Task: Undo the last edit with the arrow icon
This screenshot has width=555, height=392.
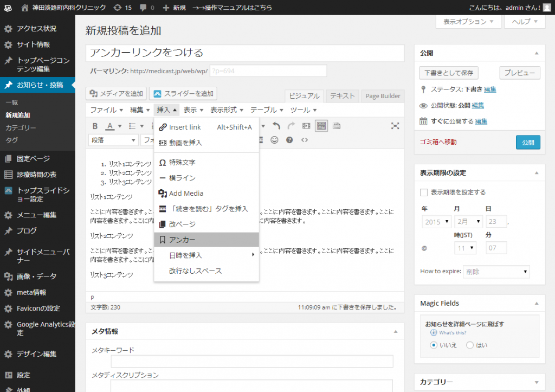Action: click(x=276, y=126)
